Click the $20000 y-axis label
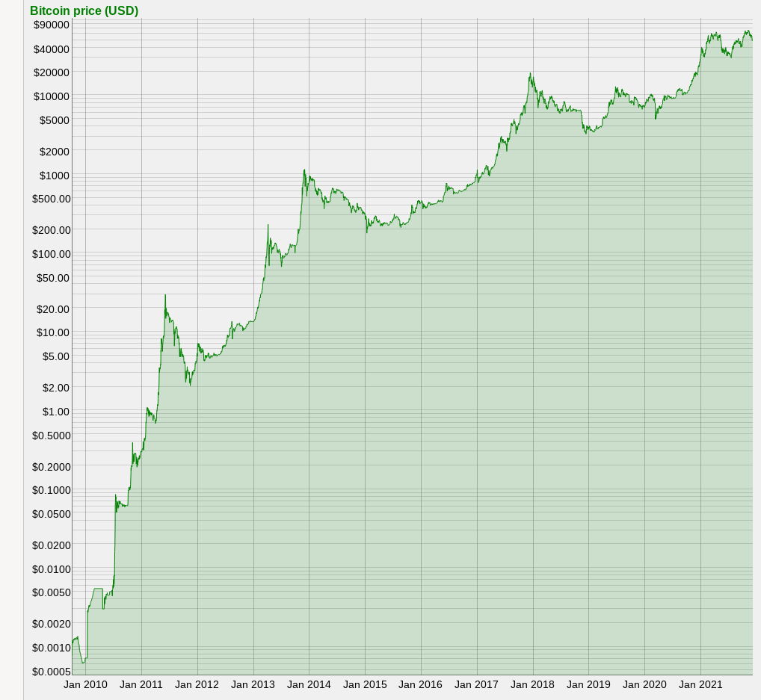761x700 pixels. pos(52,72)
